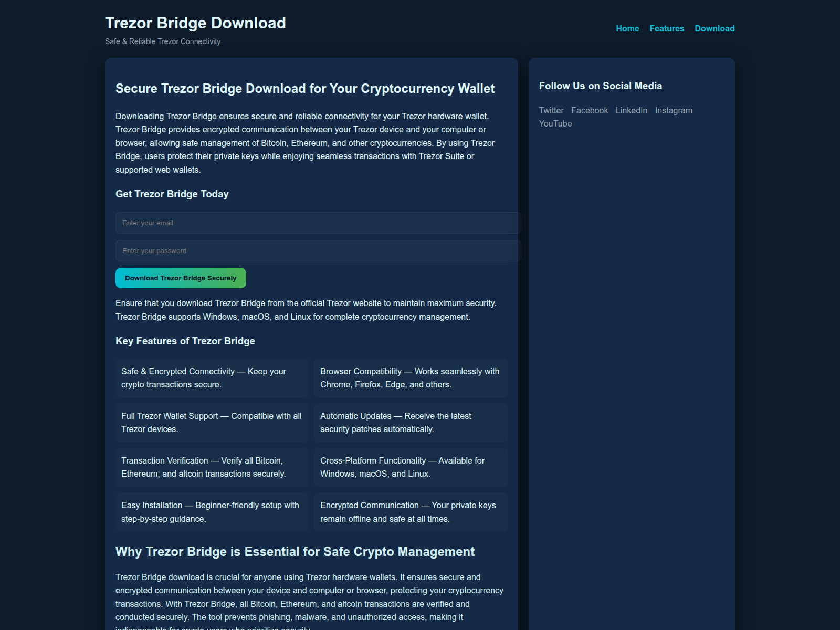Click the Automatic Updates feature card
840x630 pixels.
pyautogui.click(x=411, y=423)
